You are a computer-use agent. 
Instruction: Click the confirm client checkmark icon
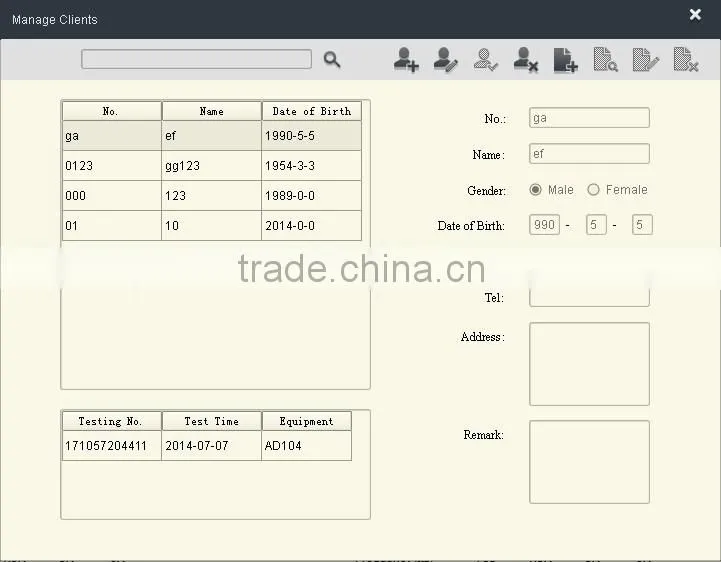tap(486, 59)
